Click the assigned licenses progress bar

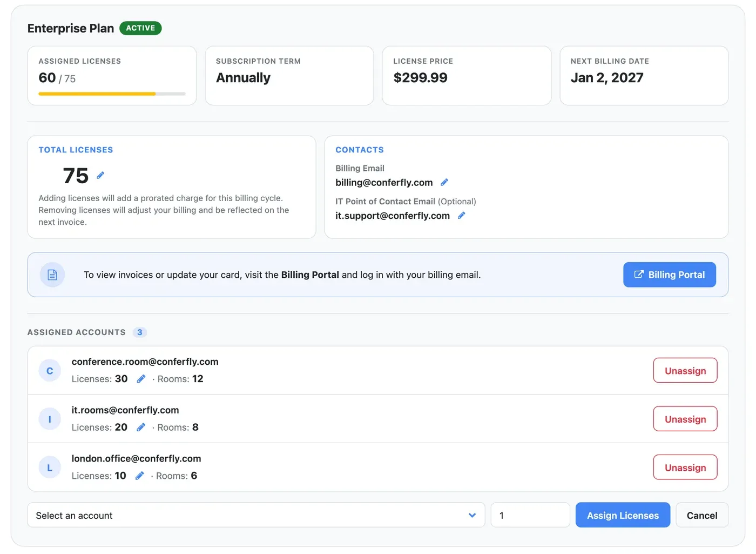(112, 94)
